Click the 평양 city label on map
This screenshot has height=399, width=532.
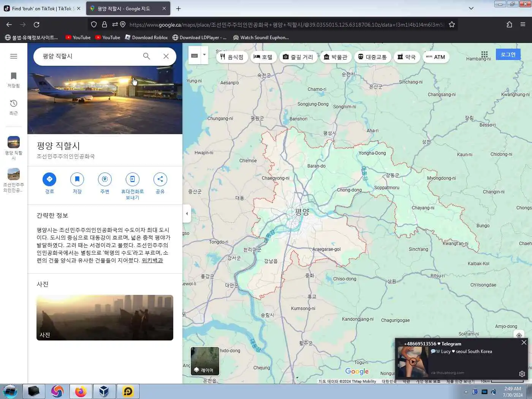pos(302,212)
